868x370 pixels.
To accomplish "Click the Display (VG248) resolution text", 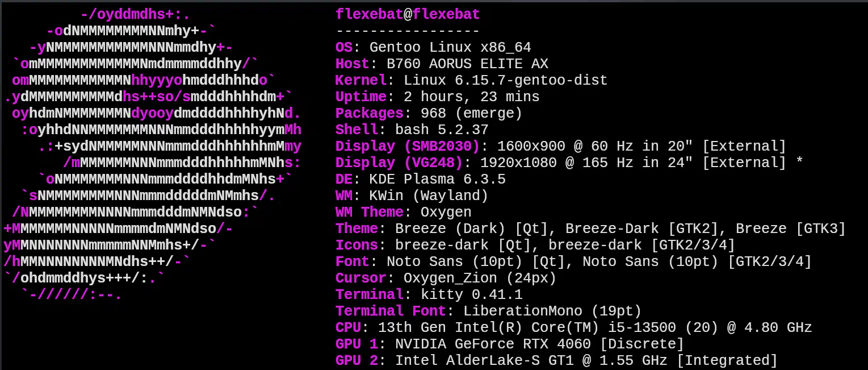I will [x=518, y=163].
